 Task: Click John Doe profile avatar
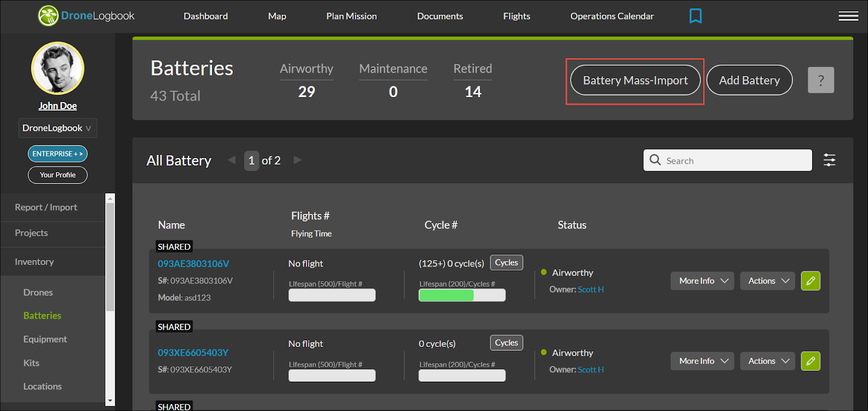pyautogui.click(x=58, y=68)
